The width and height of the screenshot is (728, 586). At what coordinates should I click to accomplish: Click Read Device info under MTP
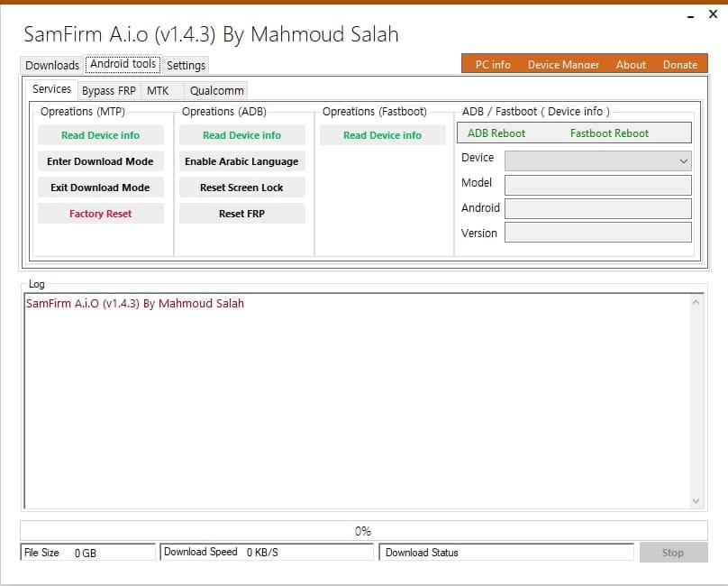[101, 135]
